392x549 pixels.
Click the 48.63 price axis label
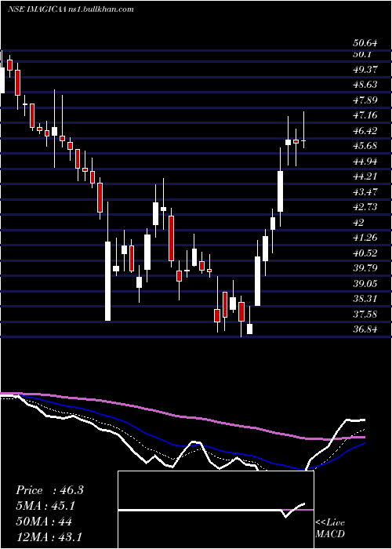pyautogui.click(x=365, y=85)
